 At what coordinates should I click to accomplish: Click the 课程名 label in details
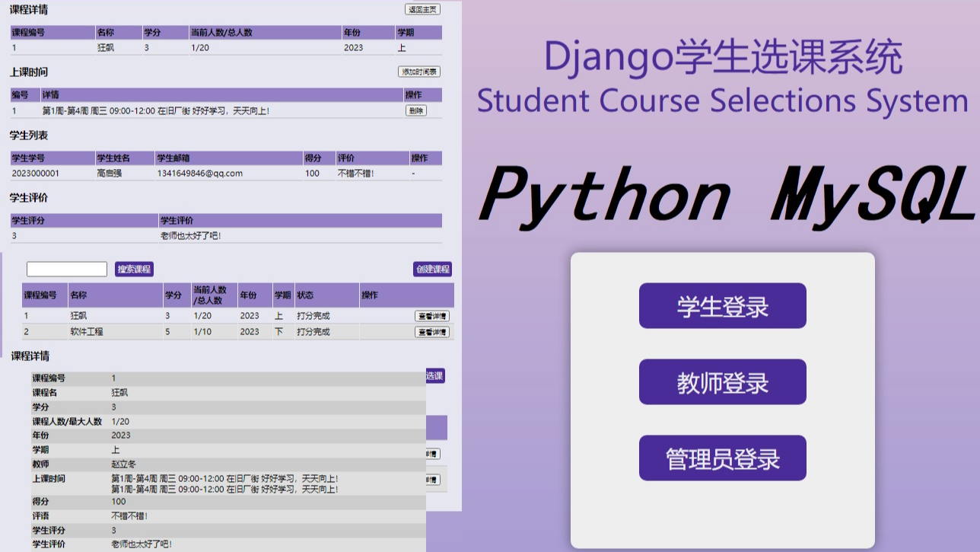tap(44, 393)
